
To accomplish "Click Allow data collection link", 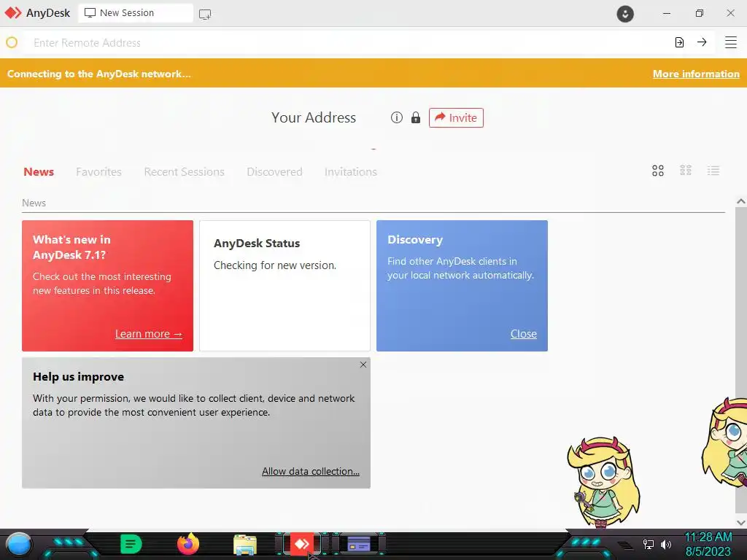I will click(x=311, y=471).
